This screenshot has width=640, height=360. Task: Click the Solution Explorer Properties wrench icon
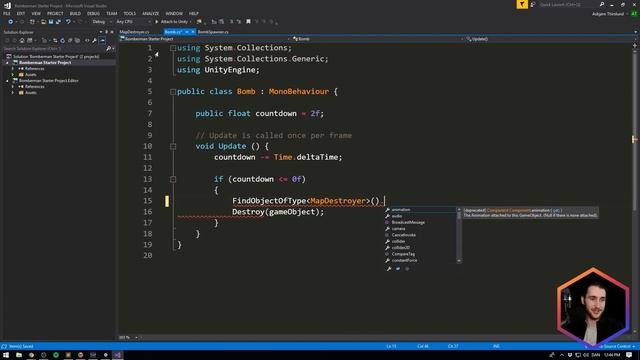pos(94,40)
